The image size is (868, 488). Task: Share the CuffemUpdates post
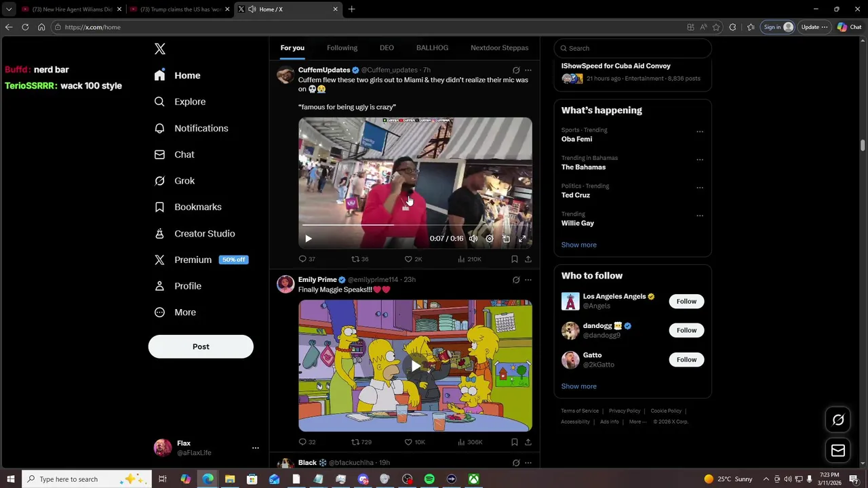click(x=528, y=259)
